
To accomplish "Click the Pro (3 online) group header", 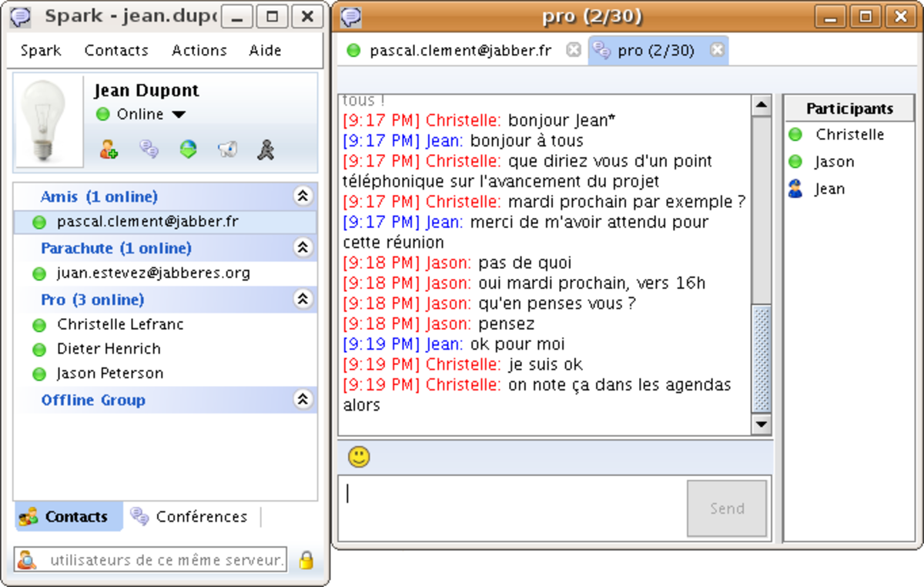I will (x=165, y=299).
